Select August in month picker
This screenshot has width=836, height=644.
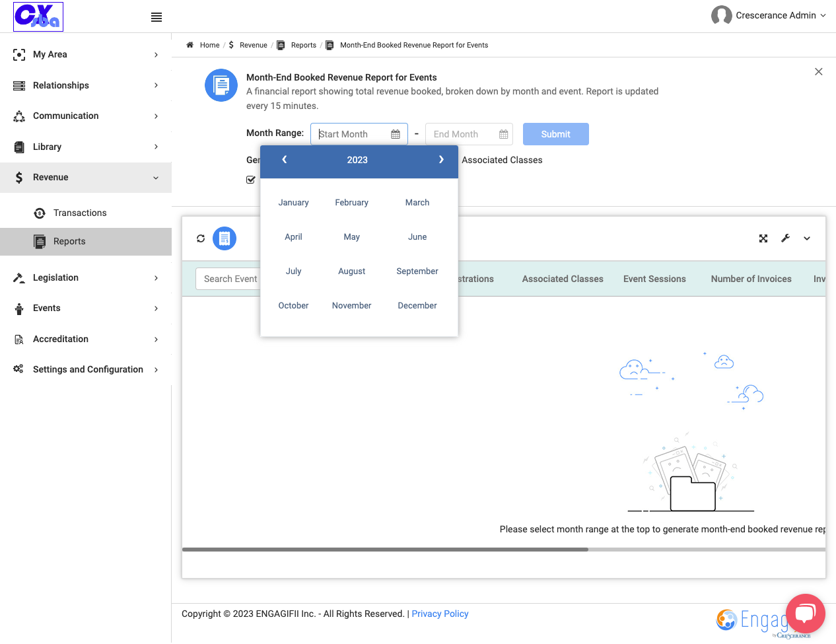pyautogui.click(x=351, y=271)
